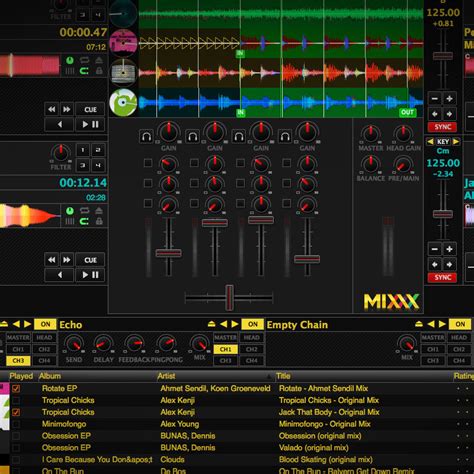The height and width of the screenshot is (474, 474).
Task: Rewind the deck showing 00:00.47
Action: [x=52, y=109]
